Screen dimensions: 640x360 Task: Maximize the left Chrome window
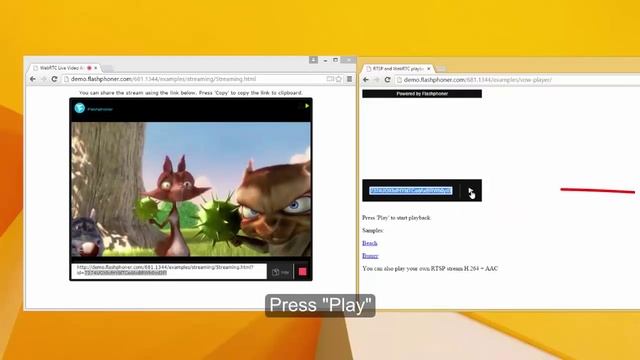tap(336, 60)
